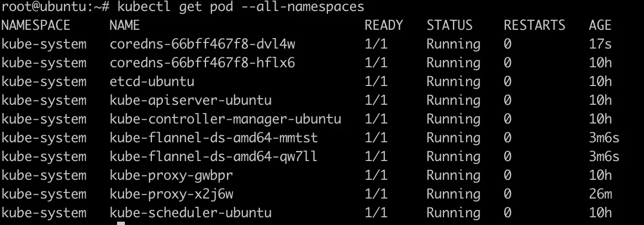The width and height of the screenshot is (644, 225).
Task: Click the 17s age value
Action: [x=600, y=44]
